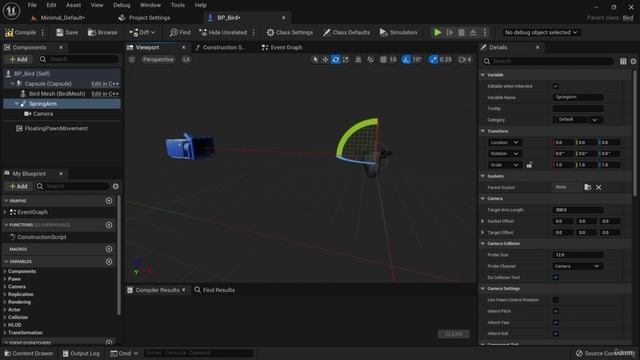Screen dimensions: 640x360
Task: Open the Content Drawer
Action: 29,353
